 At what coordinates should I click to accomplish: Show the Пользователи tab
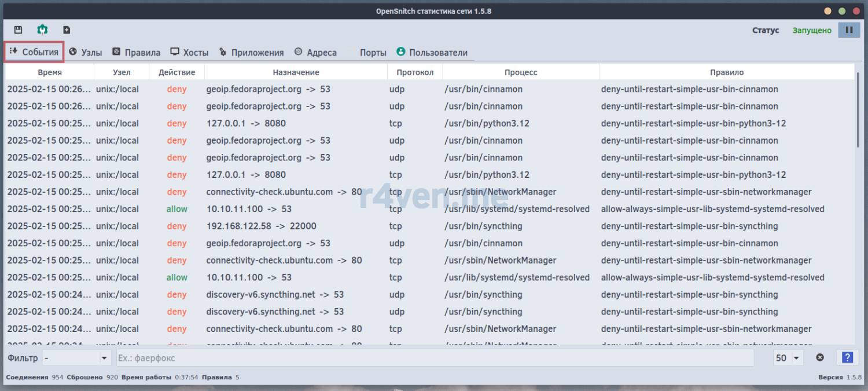coord(432,52)
